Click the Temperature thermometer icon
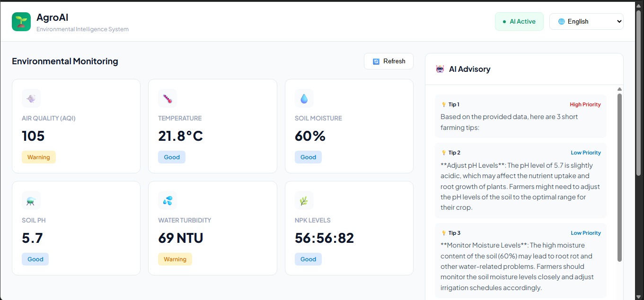This screenshot has height=300, width=644. point(168,98)
